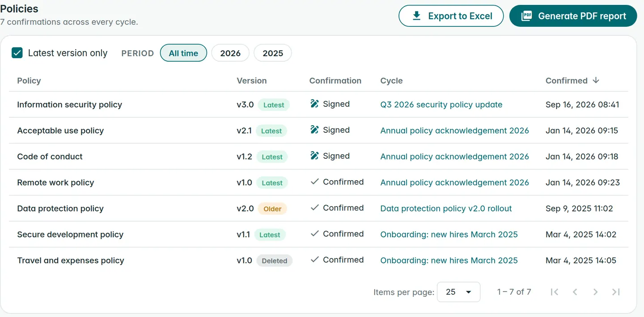This screenshot has height=317, width=644.
Task: Select the Data protection policy row name
Action: (60, 208)
